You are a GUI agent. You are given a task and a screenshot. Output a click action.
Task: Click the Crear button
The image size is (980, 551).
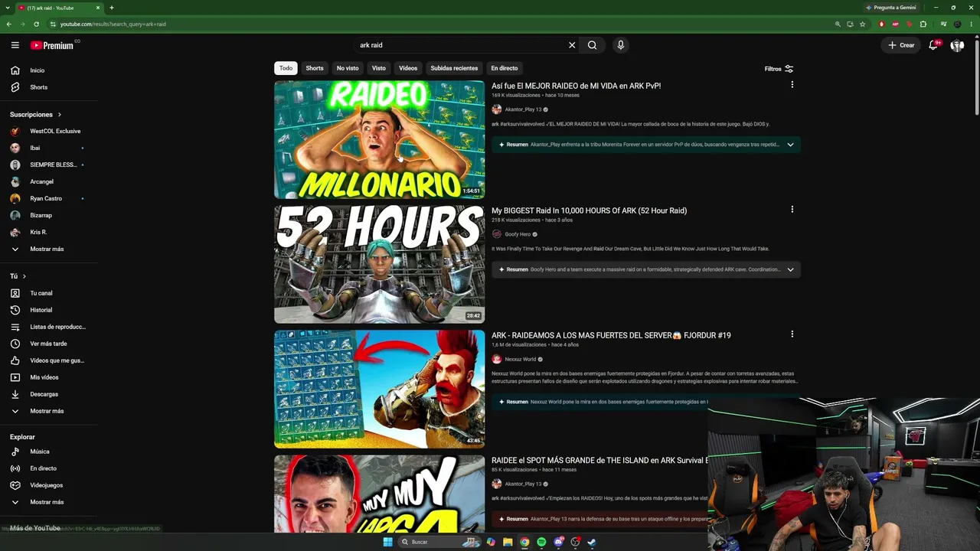click(901, 45)
